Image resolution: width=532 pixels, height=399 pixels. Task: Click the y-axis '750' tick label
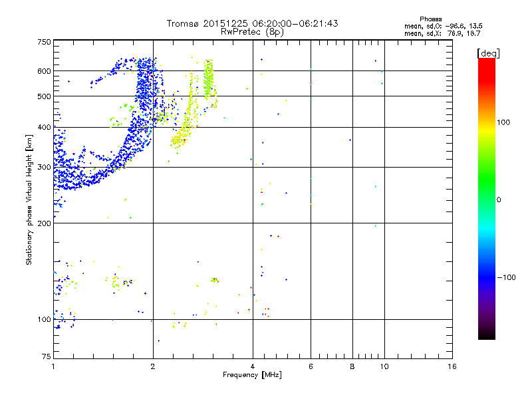tap(44, 42)
